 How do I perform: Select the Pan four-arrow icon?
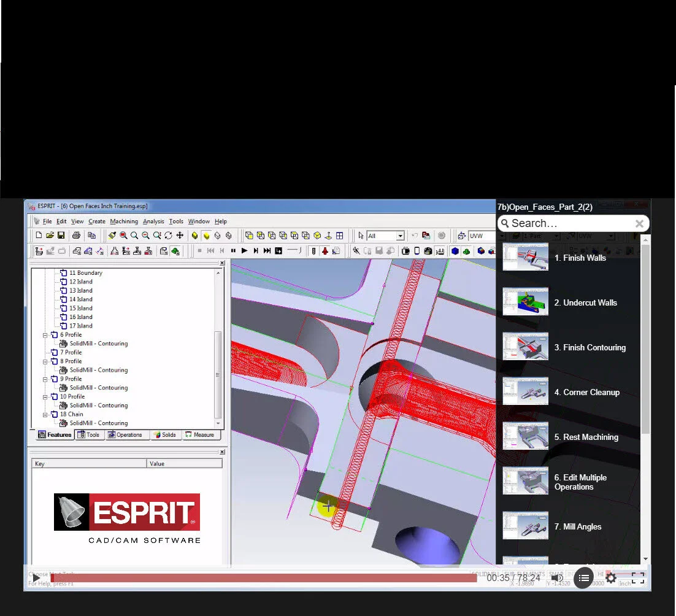180,236
